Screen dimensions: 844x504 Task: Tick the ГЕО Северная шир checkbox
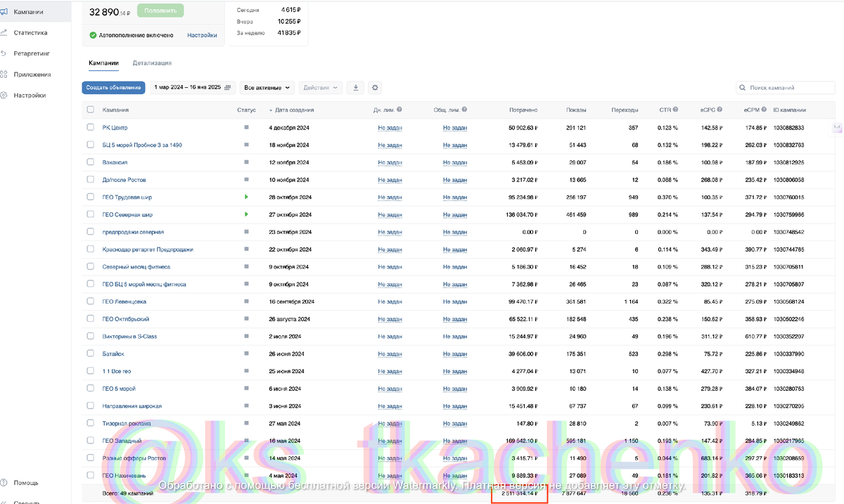click(90, 214)
